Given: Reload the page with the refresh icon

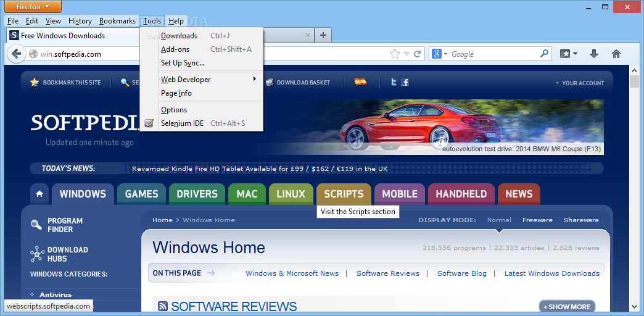Looking at the screenshot, I should pos(417,54).
